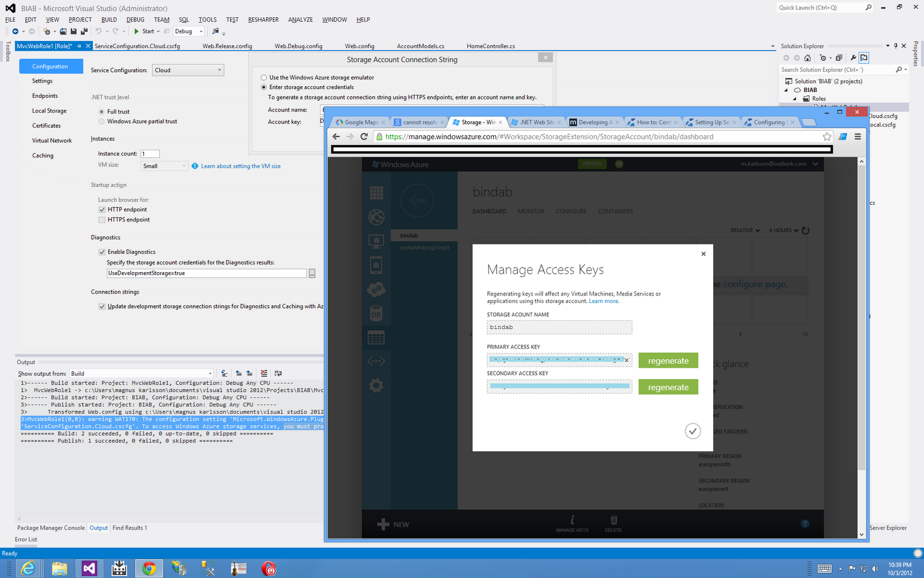Click Collapse All icon in Solution Explorer
Viewport: 924px width, 578px height.
[x=839, y=58]
